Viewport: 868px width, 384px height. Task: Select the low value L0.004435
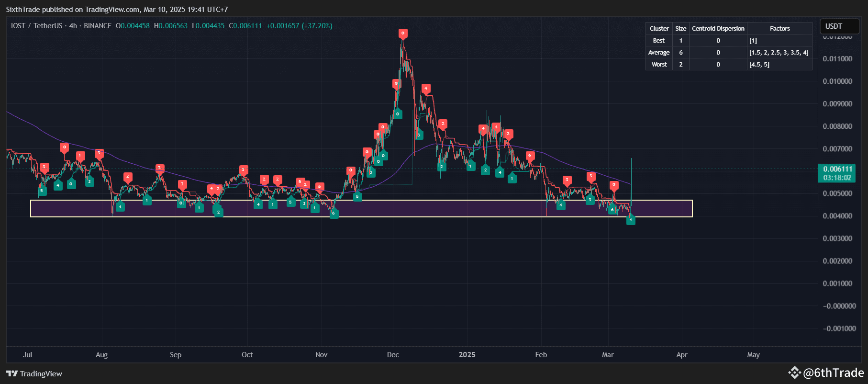208,26
